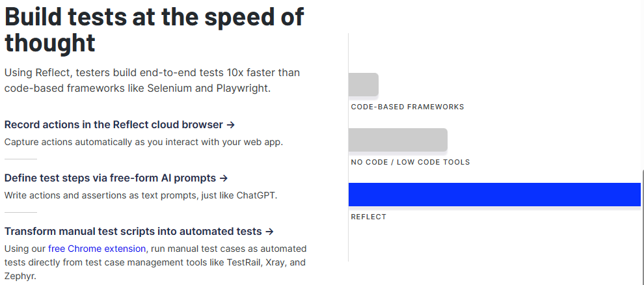This screenshot has height=285, width=644.
Task: Select the 'NO CODE / LOW CODE TOOLS' label
Action: point(410,162)
